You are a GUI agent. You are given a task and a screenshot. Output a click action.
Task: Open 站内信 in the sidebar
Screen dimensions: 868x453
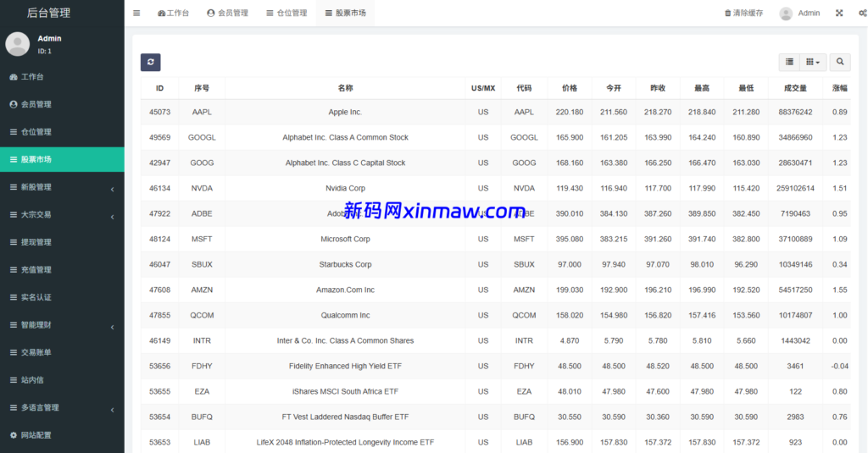(x=62, y=380)
